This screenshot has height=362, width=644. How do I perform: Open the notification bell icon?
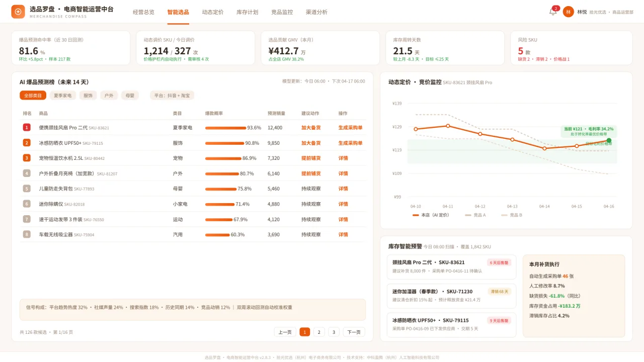pyautogui.click(x=553, y=12)
